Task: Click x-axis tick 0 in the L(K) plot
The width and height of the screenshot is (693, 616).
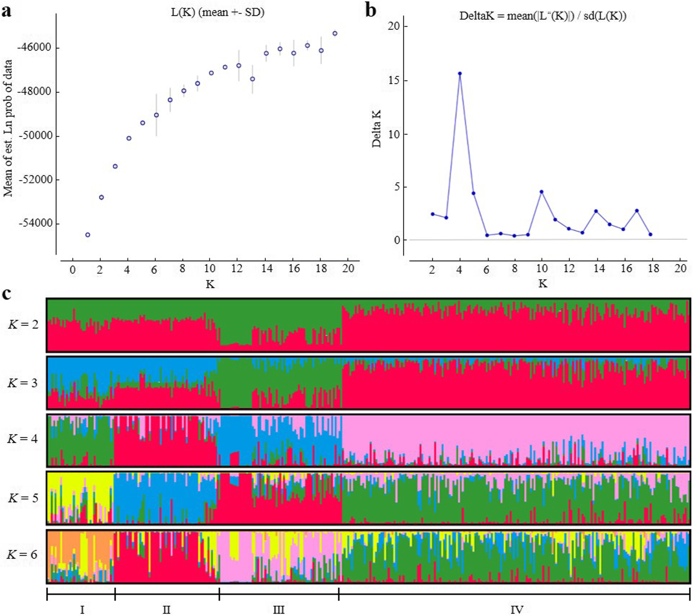Action: tap(73, 270)
